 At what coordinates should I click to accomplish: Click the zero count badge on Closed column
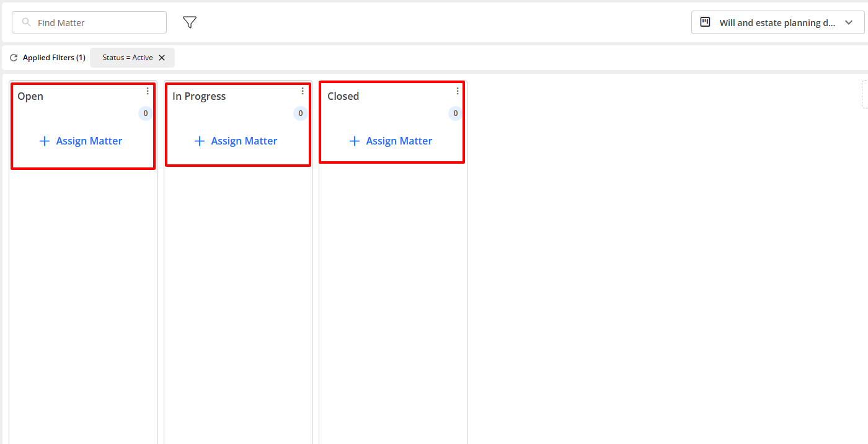[455, 113]
